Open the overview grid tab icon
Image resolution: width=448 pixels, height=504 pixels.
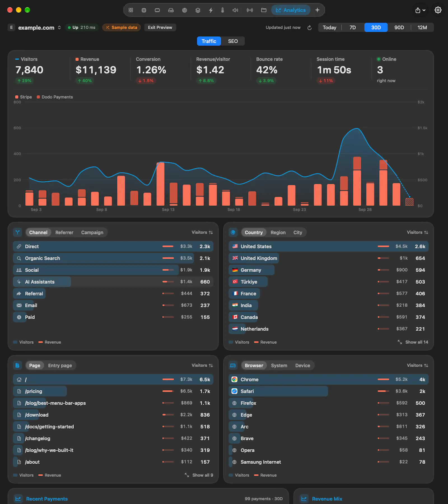coord(131,10)
